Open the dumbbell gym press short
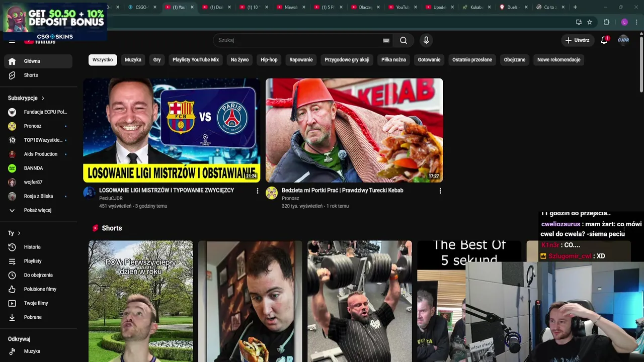The height and width of the screenshot is (362, 644). 360,301
